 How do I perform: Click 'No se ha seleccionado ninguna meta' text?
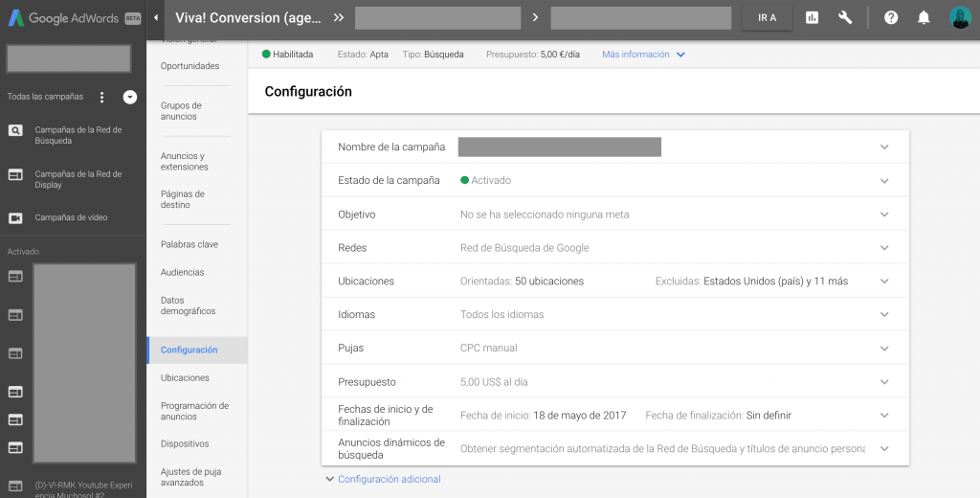545,215
